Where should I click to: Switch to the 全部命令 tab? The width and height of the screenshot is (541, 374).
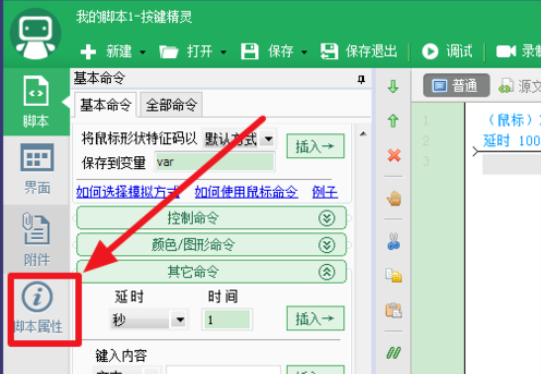click(x=171, y=105)
